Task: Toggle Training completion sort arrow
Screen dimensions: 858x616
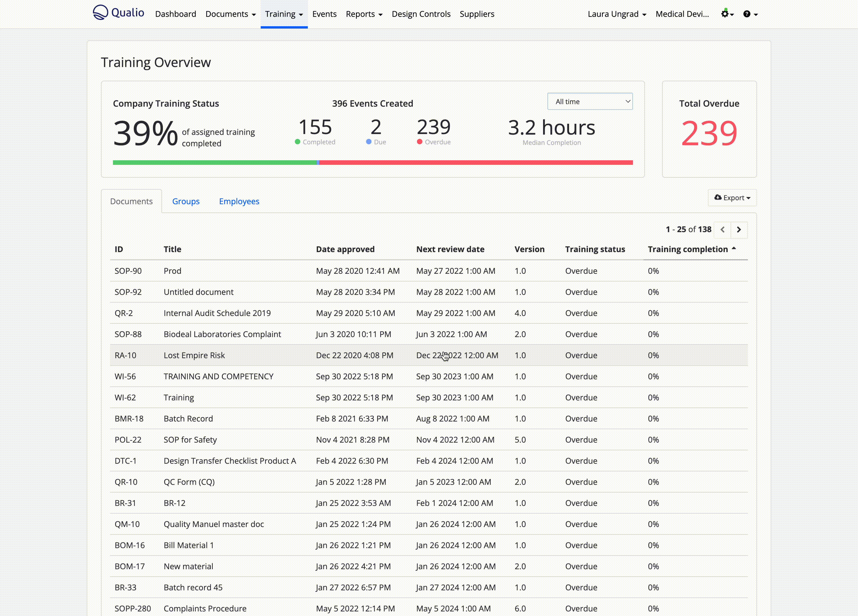Action: point(734,248)
